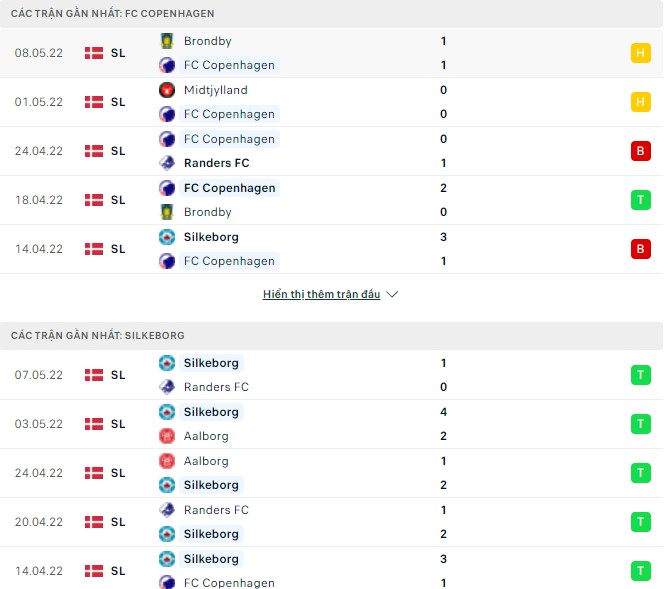Click the yellow H badge for the Midtjylland match
The image size is (669, 589).
click(640, 102)
